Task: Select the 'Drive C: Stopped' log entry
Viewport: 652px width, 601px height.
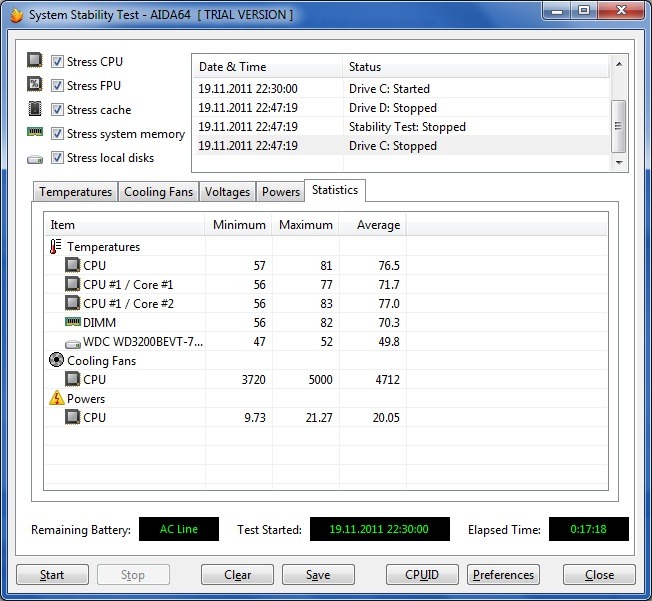Action: pyautogui.click(x=401, y=146)
